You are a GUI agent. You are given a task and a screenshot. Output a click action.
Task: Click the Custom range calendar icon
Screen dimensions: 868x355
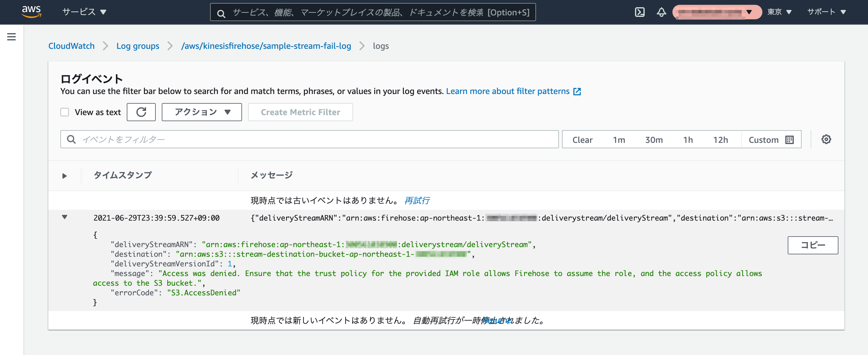(790, 140)
